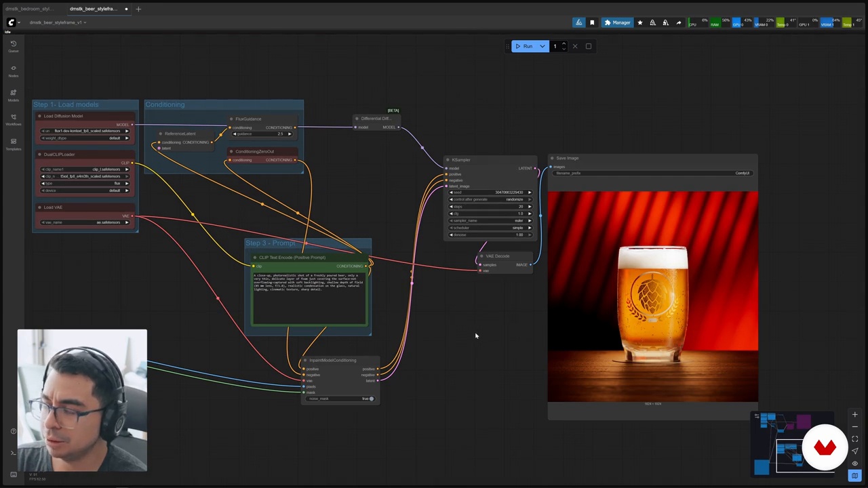Click the 'Conditioning' group title

165,104
